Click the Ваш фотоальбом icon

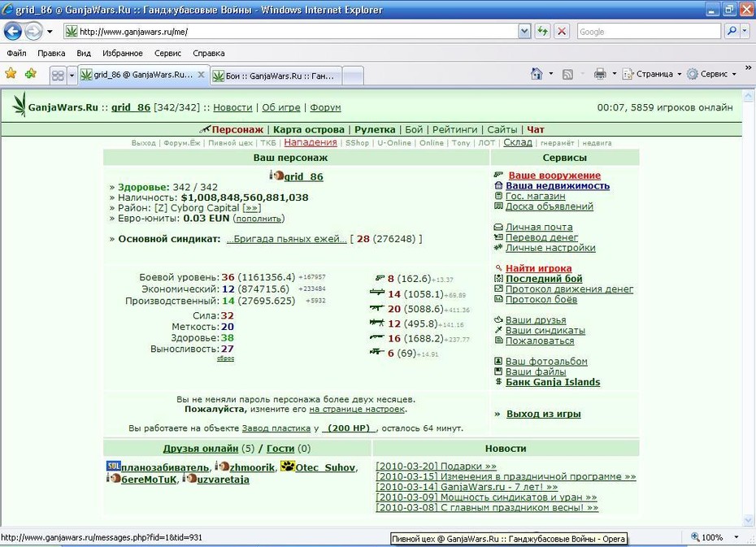(498, 361)
